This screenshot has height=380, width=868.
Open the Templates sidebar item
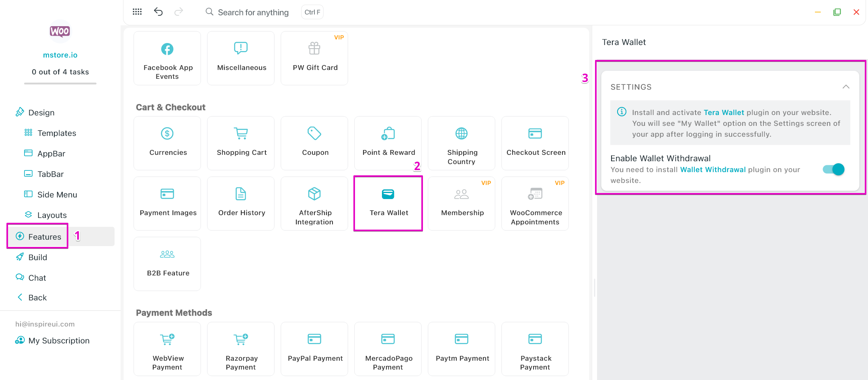tap(56, 133)
